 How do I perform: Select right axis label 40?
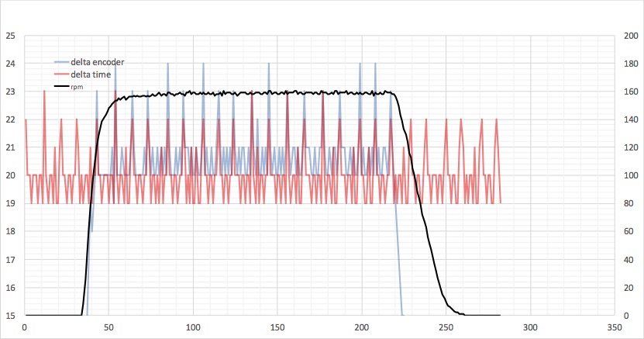pyautogui.click(x=629, y=260)
